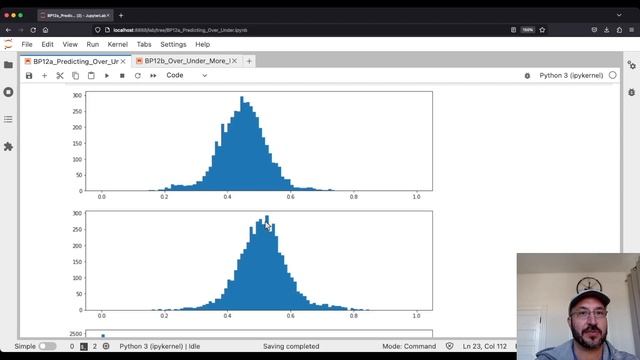The image size is (640, 360).
Task: Click the terminals count icon in status bar
Action: point(84,346)
